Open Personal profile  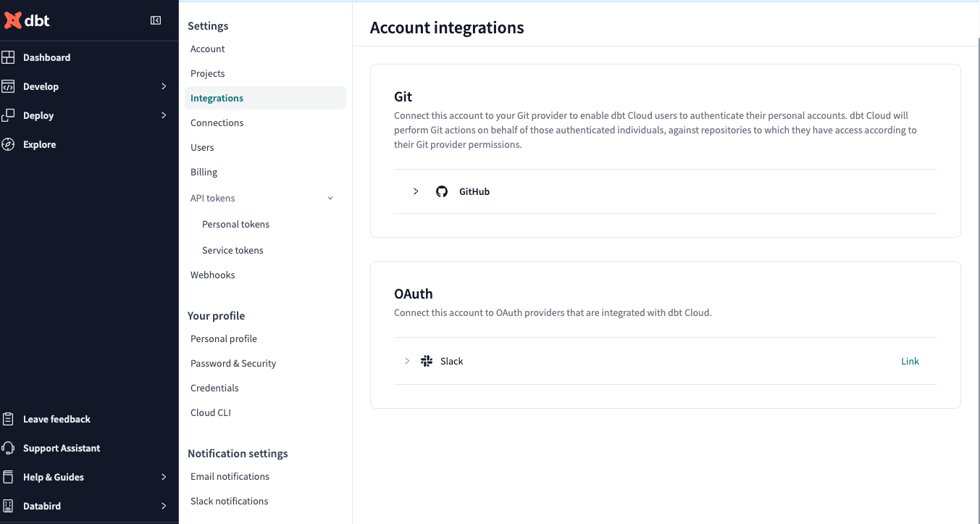click(x=224, y=338)
